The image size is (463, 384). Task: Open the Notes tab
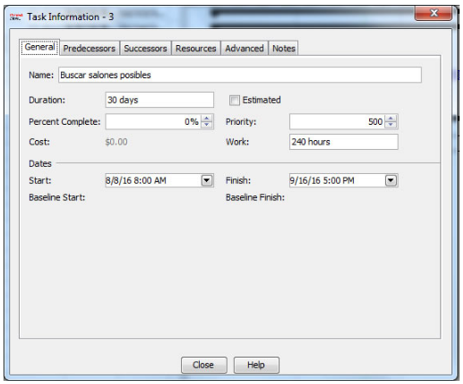tap(283, 48)
